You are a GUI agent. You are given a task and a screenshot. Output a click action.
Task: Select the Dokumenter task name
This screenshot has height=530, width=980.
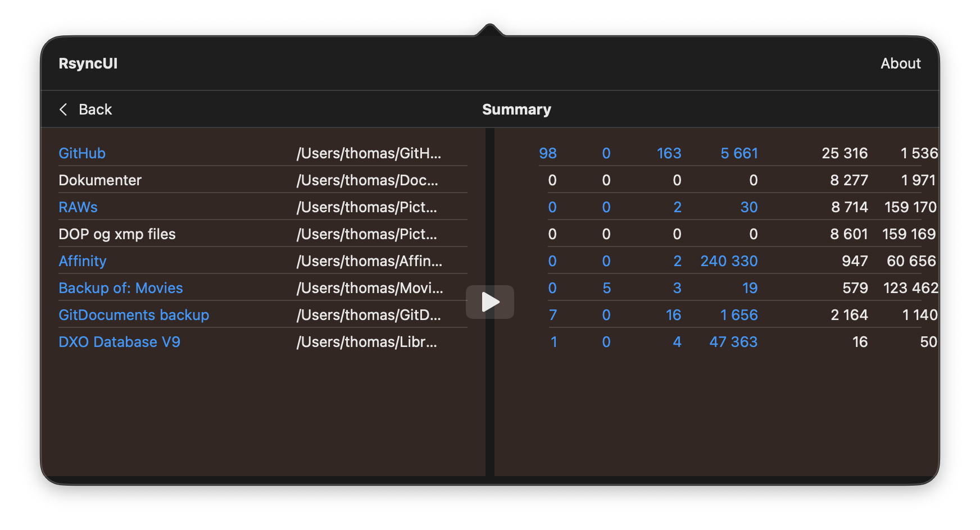(x=100, y=180)
